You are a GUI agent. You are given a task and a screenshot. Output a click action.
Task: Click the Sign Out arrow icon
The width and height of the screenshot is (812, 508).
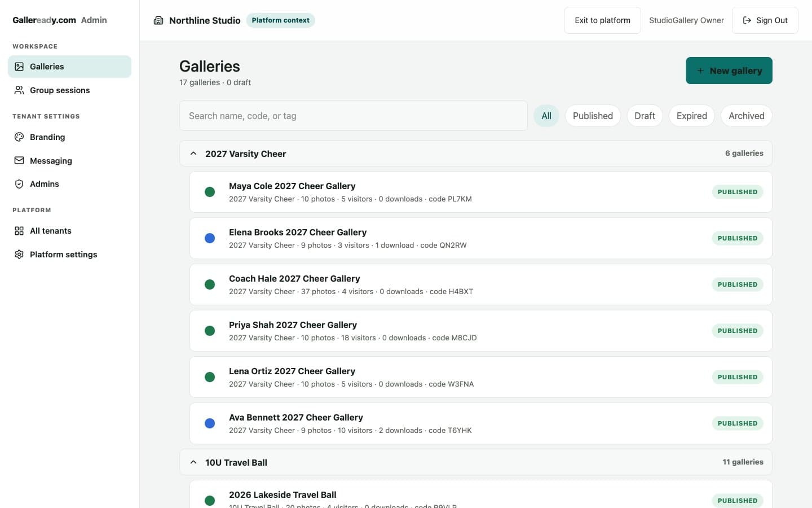(x=747, y=20)
